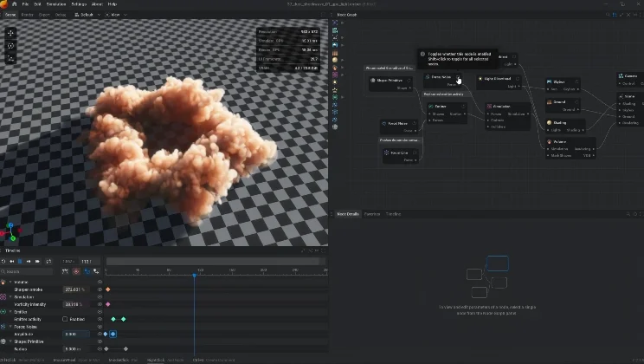Screen dimensions: 644x364
Task: Click the XYZ orientation gizmo
Action: 10,232
